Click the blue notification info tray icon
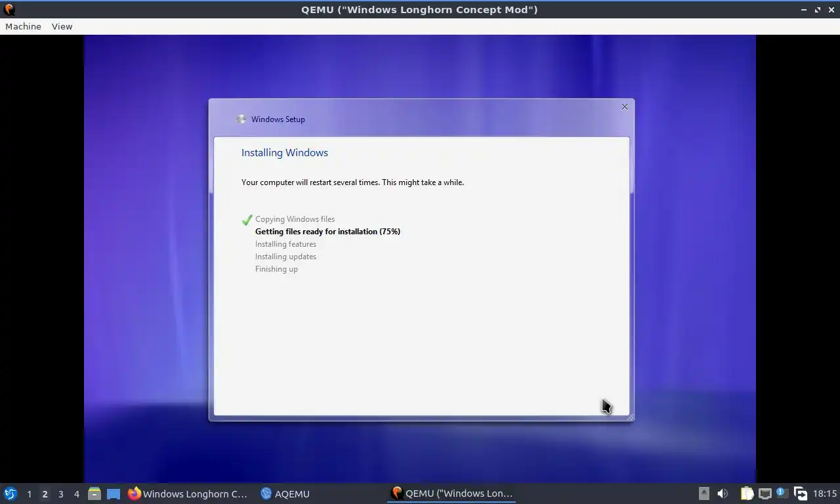Image resolution: width=840 pixels, height=504 pixels. pos(782,492)
